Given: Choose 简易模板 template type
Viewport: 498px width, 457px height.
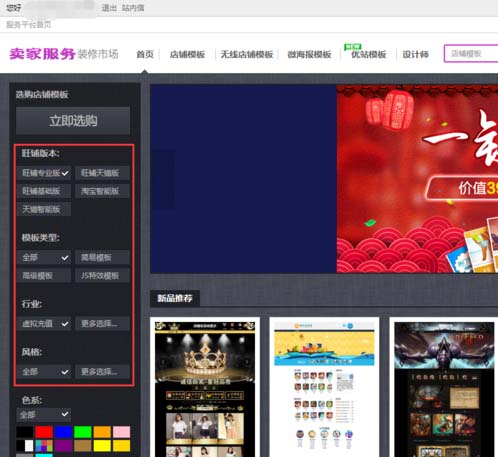Looking at the screenshot, I should click(x=102, y=257).
